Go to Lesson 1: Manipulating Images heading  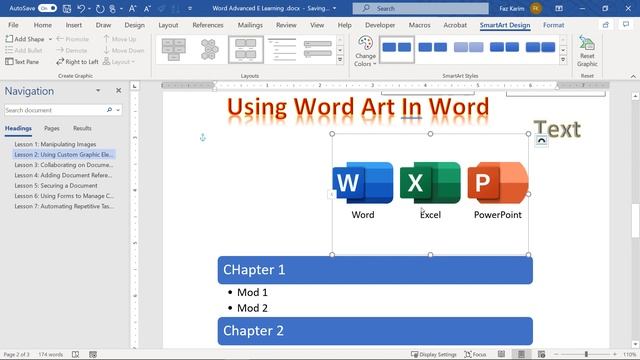pos(55,144)
